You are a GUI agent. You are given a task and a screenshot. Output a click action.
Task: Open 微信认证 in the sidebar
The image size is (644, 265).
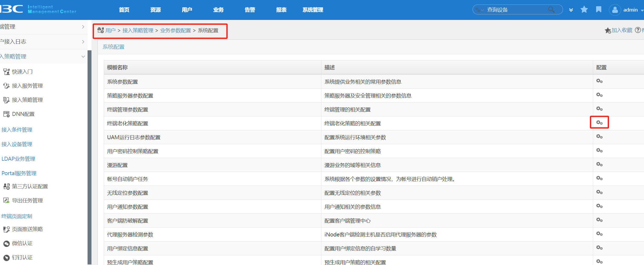(22, 244)
